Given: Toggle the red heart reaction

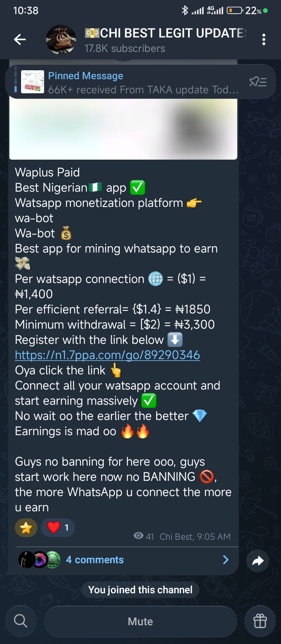Looking at the screenshot, I should (x=58, y=528).
